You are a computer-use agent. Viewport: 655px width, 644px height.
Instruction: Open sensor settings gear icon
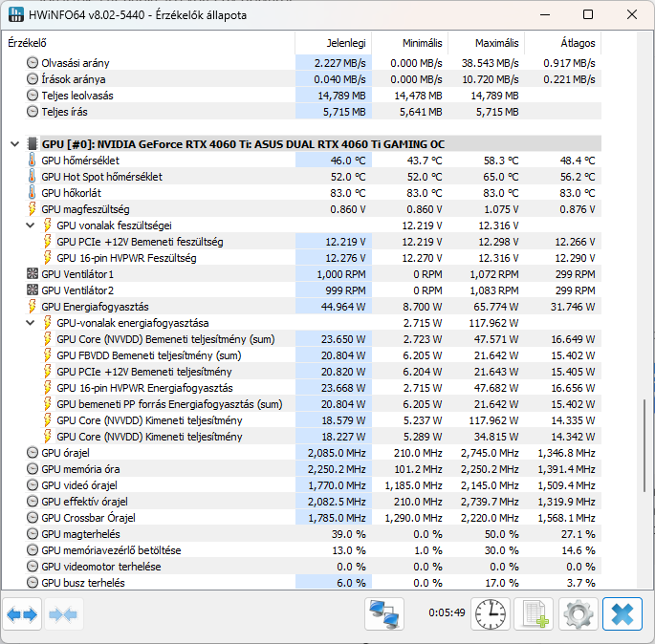click(x=579, y=614)
